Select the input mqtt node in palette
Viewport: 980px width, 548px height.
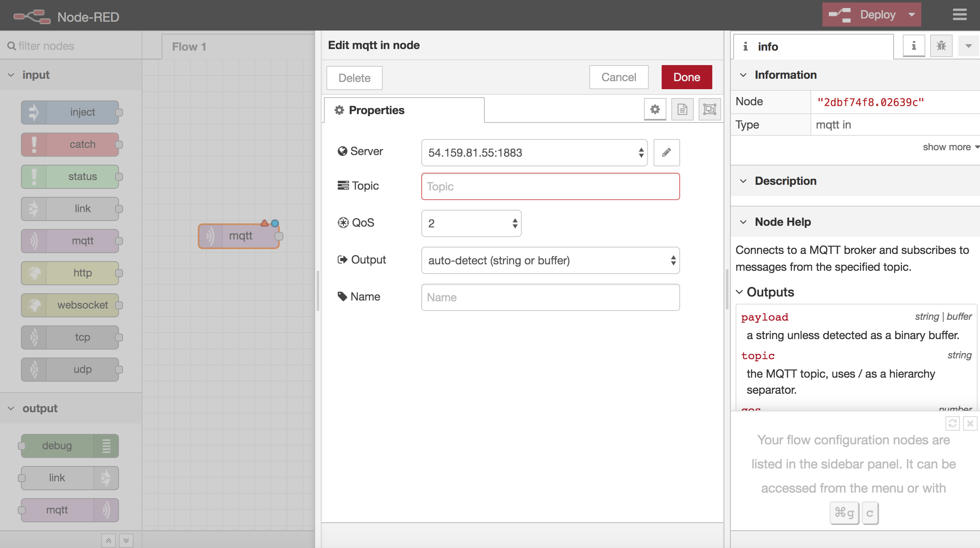coord(70,241)
